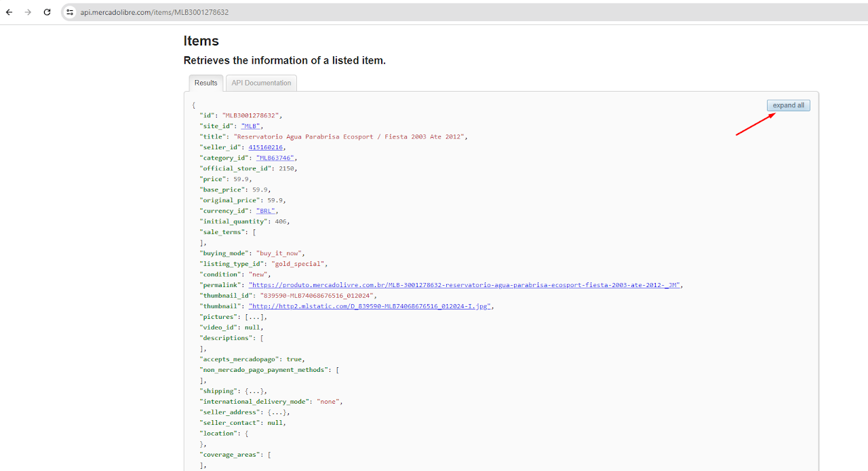Screen dimensions: 868x471
Task: Click the "BRL" currency_id link
Action: pos(265,211)
